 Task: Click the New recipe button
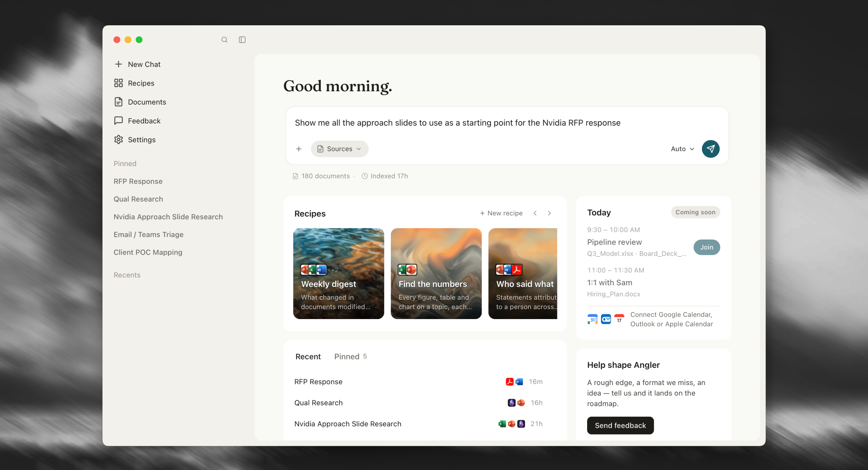(501, 213)
